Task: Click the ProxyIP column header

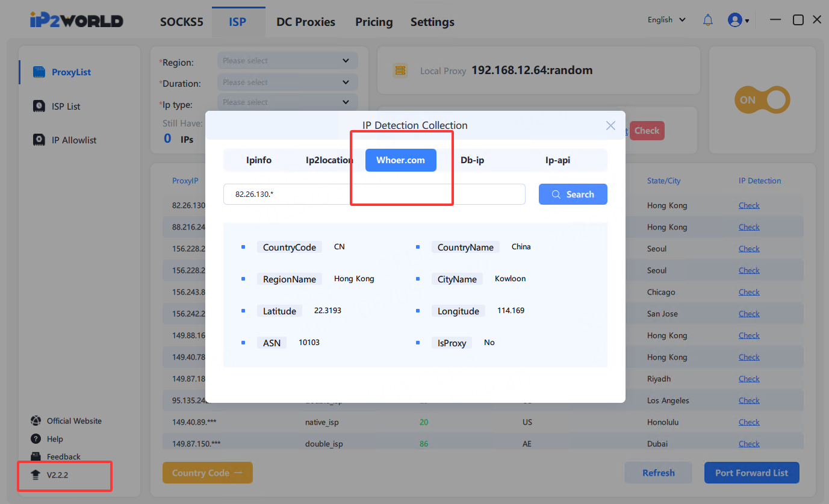Action: (x=185, y=181)
